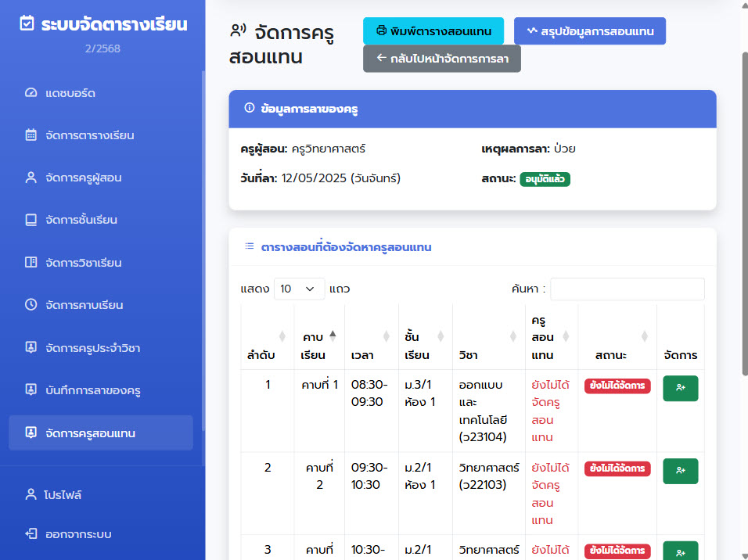Click the book icon for จัดการวิชาเรียน
The image size is (748, 560).
pos(31,263)
